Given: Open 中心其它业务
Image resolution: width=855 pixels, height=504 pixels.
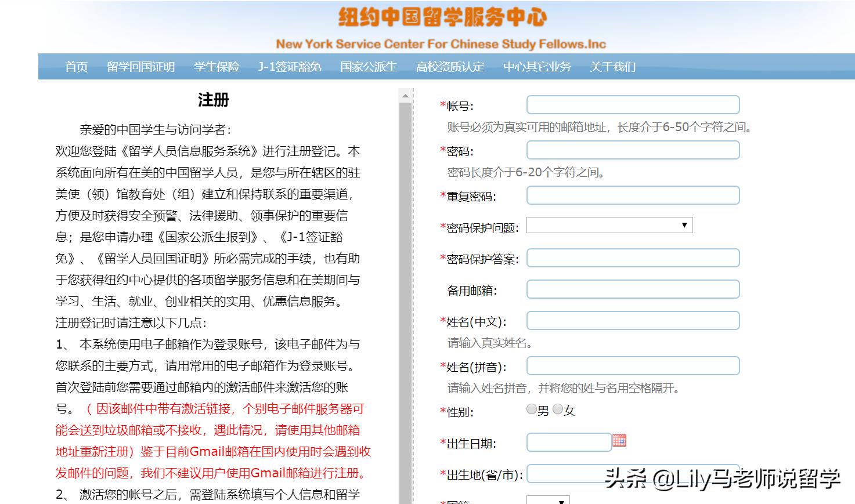Looking at the screenshot, I should (537, 67).
